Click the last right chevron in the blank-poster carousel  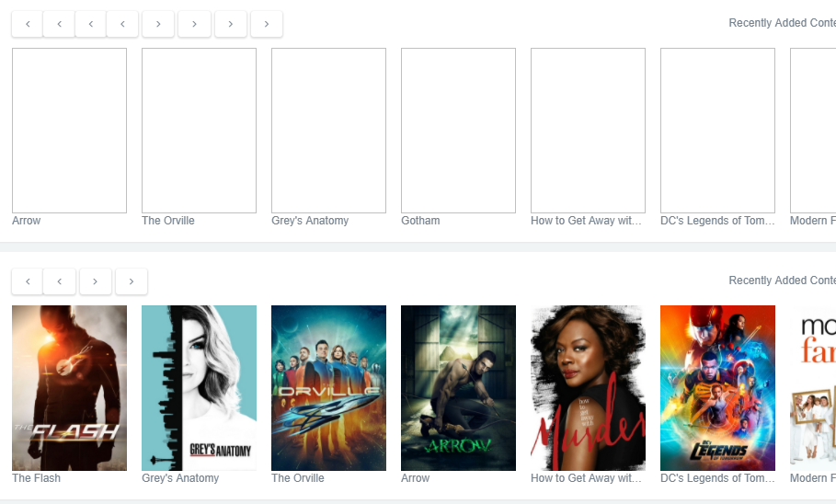(267, 24)
